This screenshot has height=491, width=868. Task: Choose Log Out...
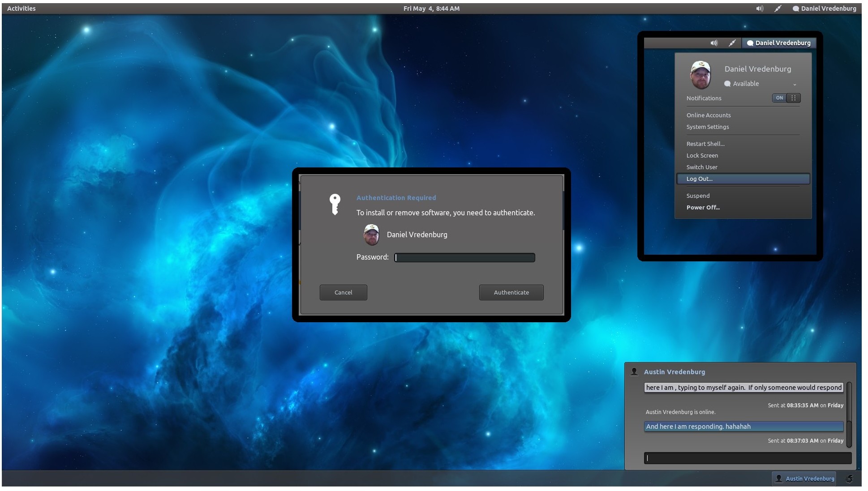point(743,179)
